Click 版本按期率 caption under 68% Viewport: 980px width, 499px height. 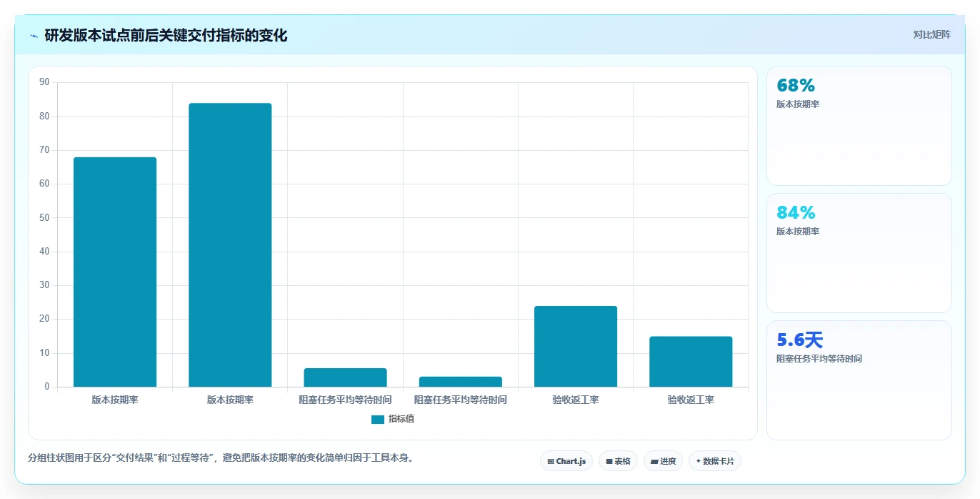coord(798,104)
